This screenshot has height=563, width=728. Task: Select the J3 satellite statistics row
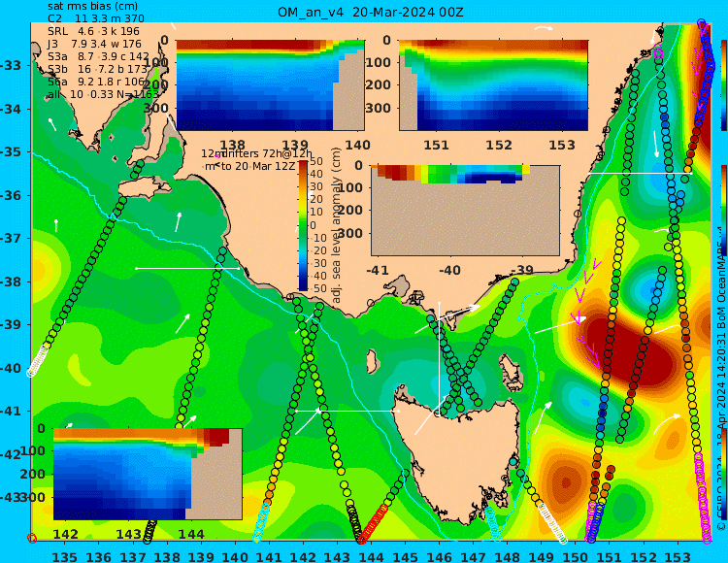pos(95,44)
